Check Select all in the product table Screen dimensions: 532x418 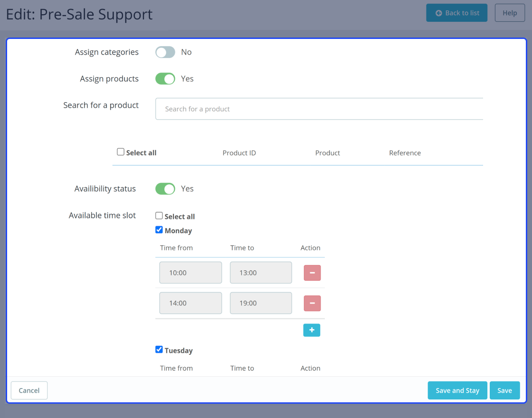pyautogui.click(x=121, y=152)
